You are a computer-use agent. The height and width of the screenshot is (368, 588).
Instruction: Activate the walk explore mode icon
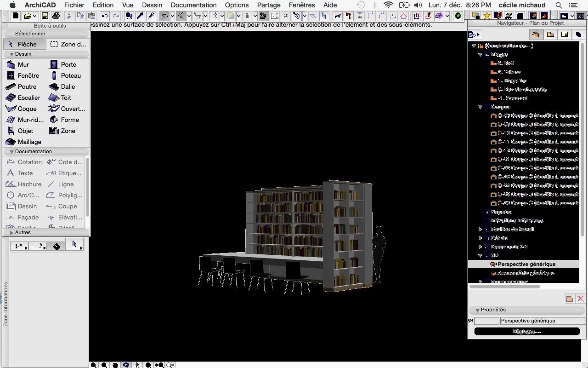(x=137, y=365)
